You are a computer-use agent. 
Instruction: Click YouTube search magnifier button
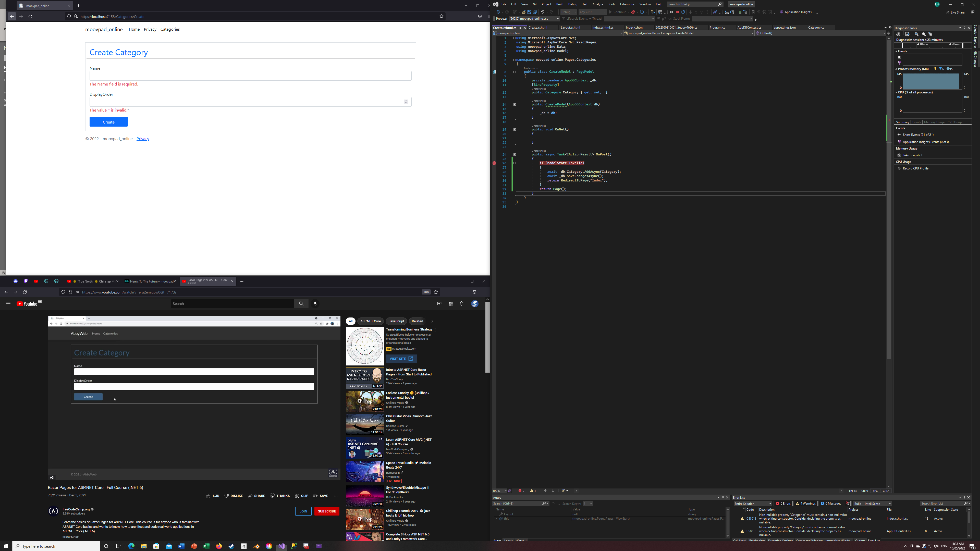click(301, 304)
